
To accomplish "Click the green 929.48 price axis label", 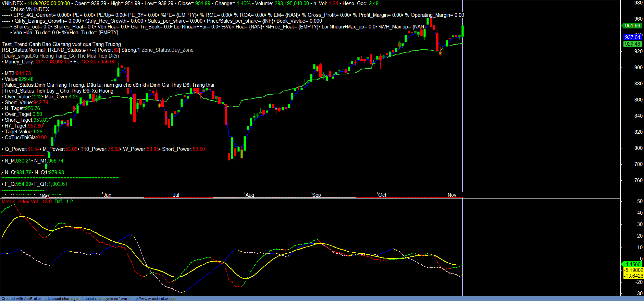I will pyautogui.click(x=632, y=44).
